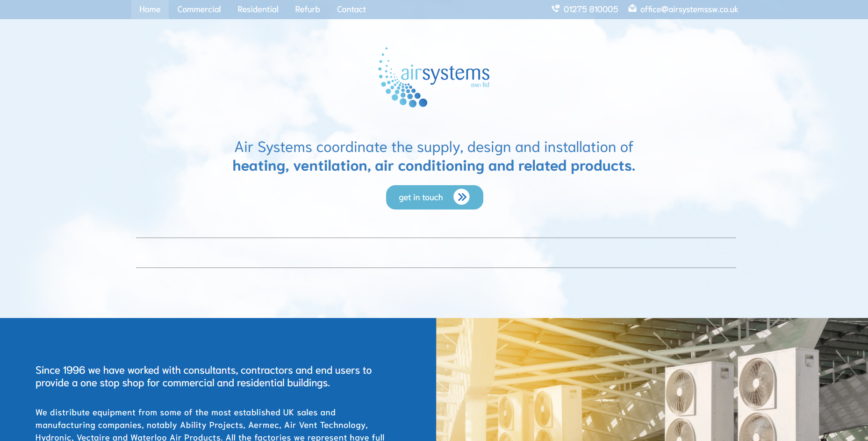This screenshot has width=868, height=441.
Task: Click the empty band between horizontal lines
Action: (x=436, y=253)
